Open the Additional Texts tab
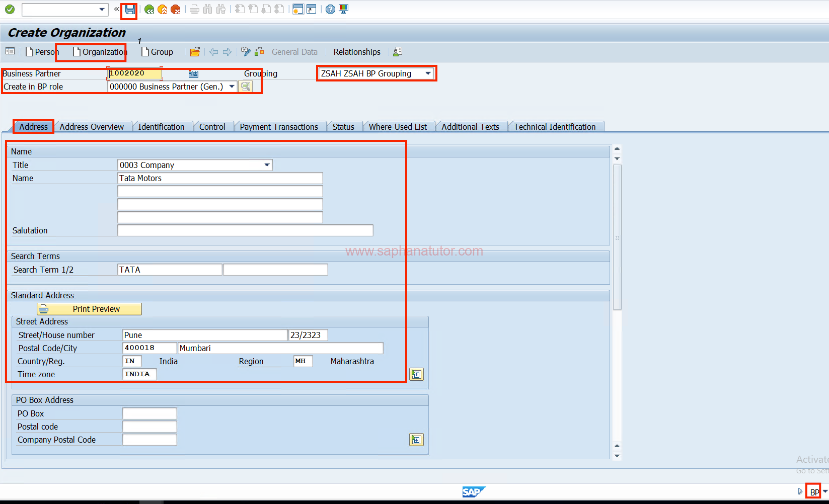 (470, 127)
